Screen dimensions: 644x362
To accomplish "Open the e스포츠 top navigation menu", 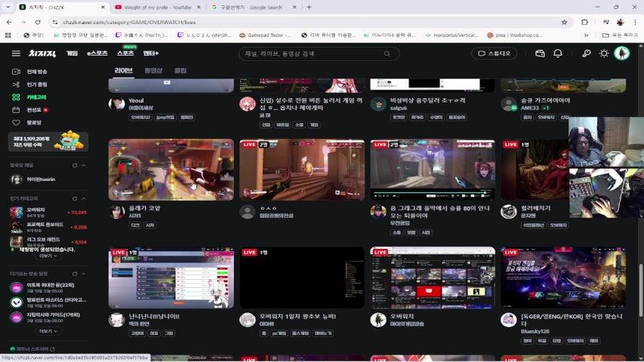I will (97, 54).
